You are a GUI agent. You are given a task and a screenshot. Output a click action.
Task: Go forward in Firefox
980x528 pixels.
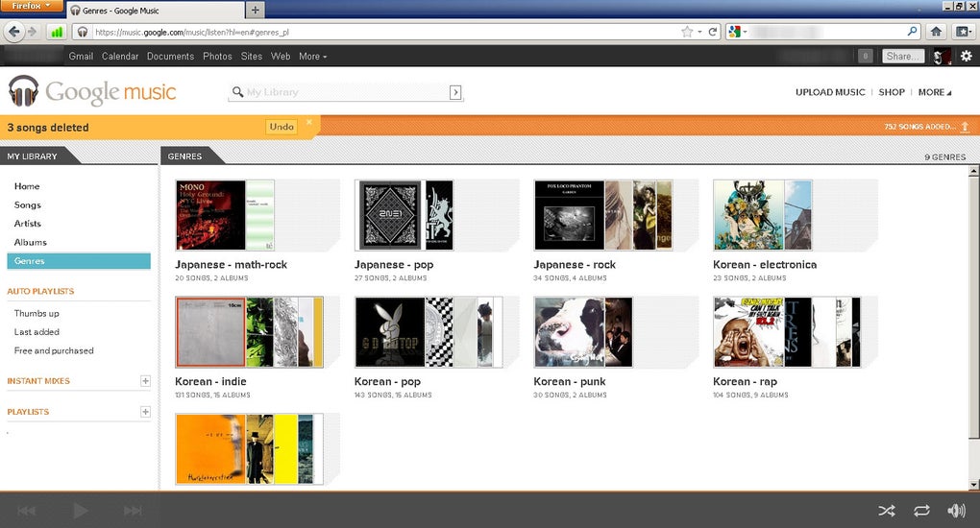33,32
